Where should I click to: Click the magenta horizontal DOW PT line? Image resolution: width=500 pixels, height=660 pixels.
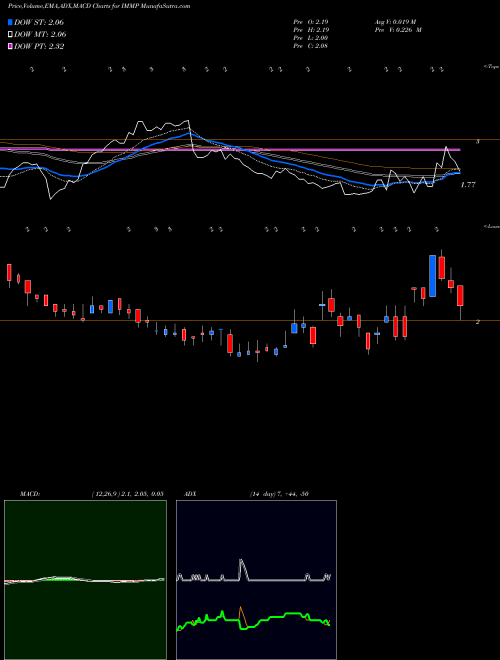230,149
